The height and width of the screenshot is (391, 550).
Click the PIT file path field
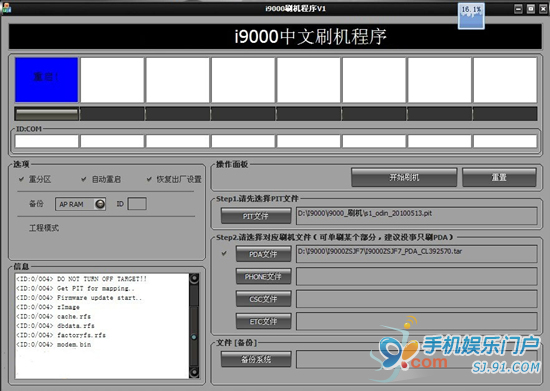pyautogui.click(x=417, y=216)
